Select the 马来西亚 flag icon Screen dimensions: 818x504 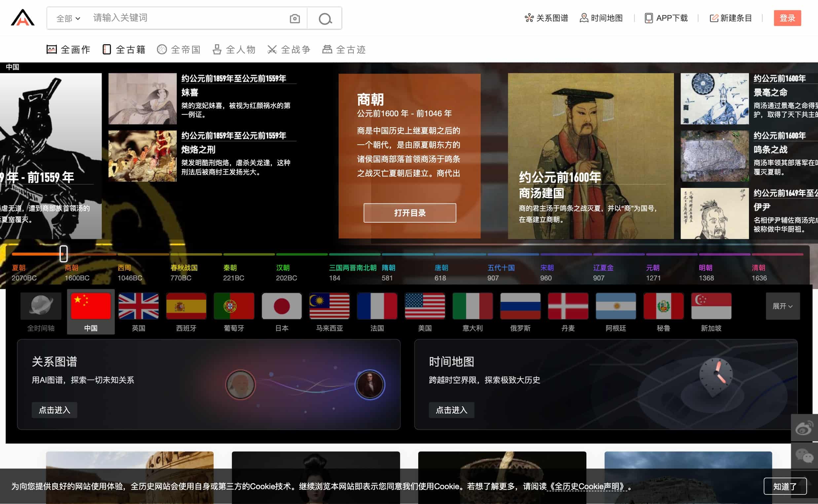tap(329, 306)
